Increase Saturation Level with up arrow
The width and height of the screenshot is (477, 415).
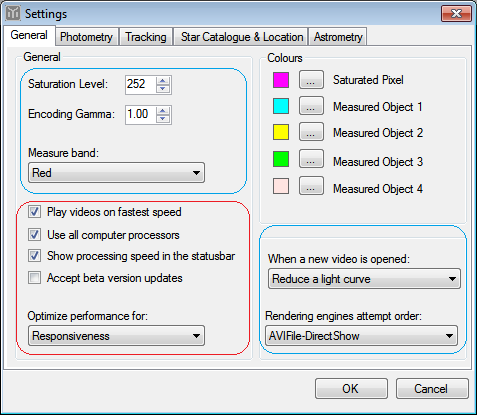pos(163,80)
